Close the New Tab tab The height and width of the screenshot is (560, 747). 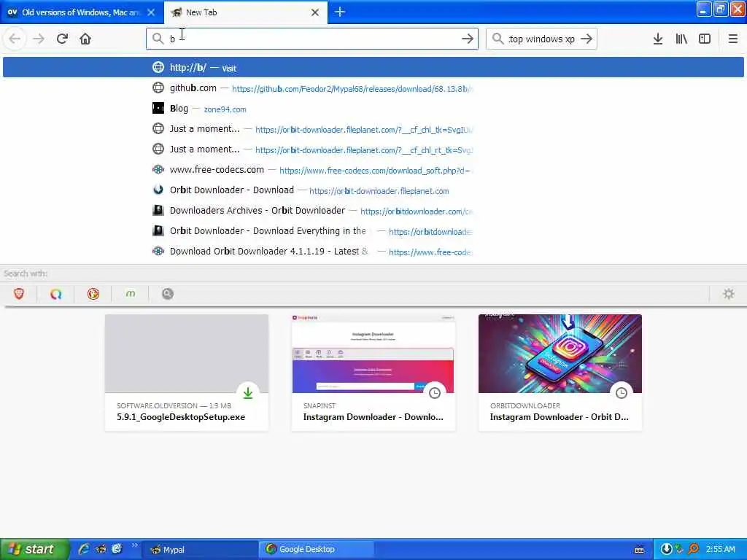coord(315,12)
